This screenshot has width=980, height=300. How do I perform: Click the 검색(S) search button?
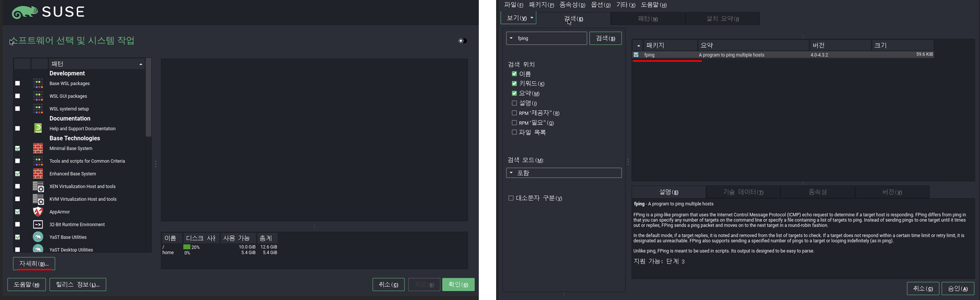(x=606, y=38)
